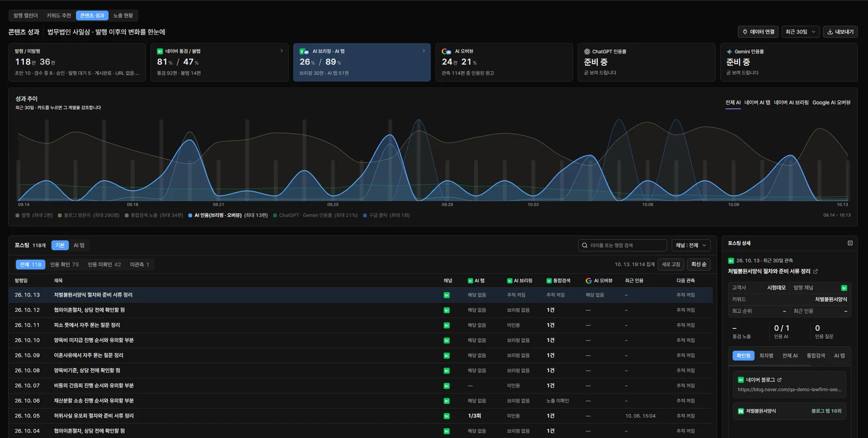Click the 데이터 연결 plug icon
868x438 pixels.
745,32
